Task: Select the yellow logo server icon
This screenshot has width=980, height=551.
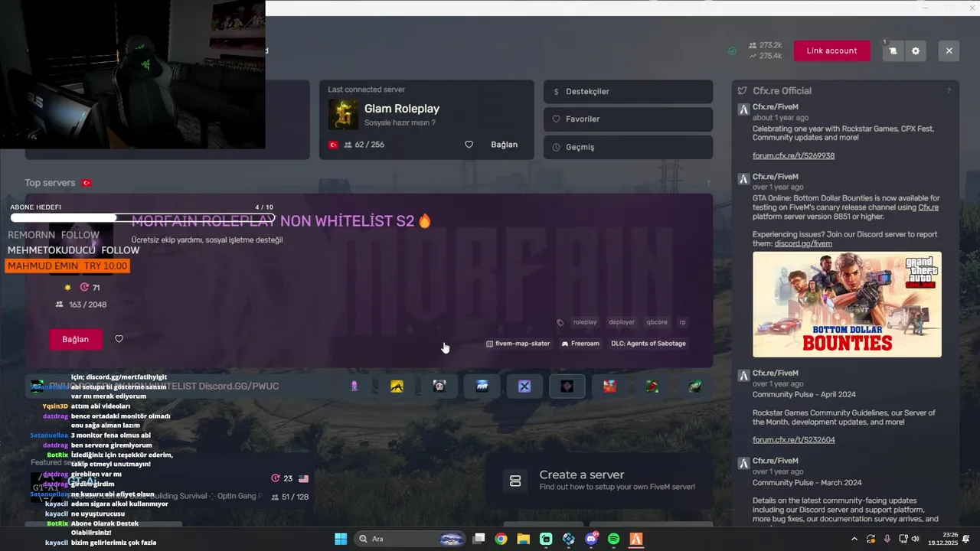Action: [x=397, y=386]
